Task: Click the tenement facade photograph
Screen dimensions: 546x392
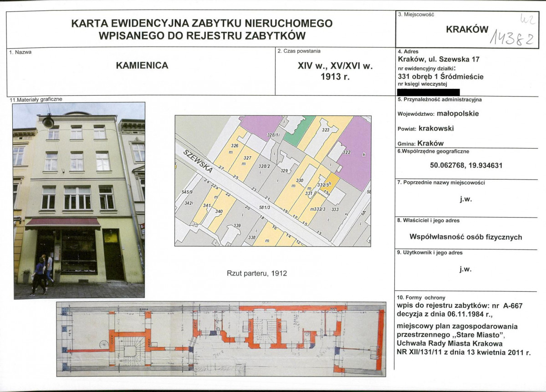Action: point(79,200)
